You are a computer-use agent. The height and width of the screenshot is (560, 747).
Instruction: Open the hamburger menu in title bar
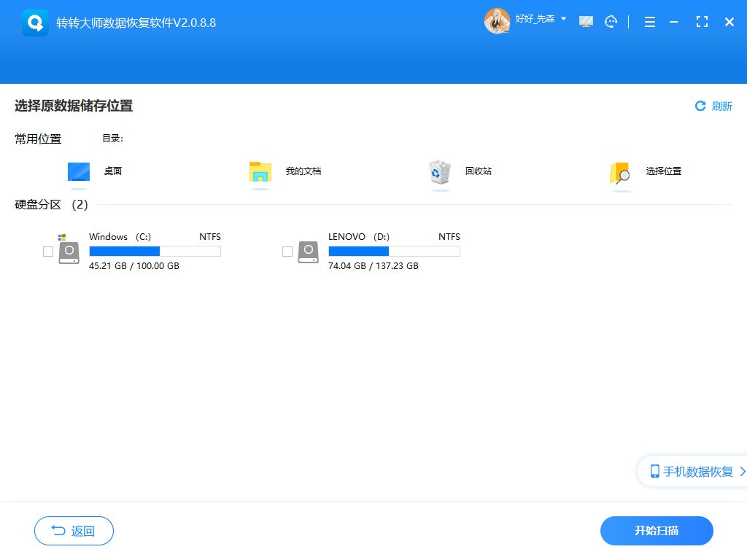[x=649, y=22]
